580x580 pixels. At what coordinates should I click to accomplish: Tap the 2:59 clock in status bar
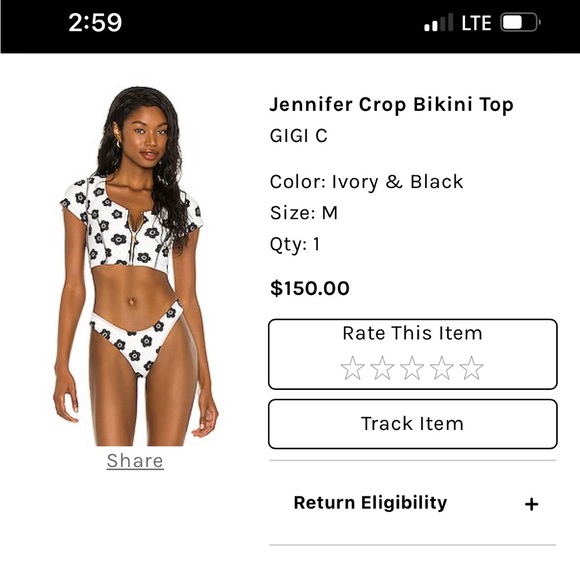[x=95, y=23]
